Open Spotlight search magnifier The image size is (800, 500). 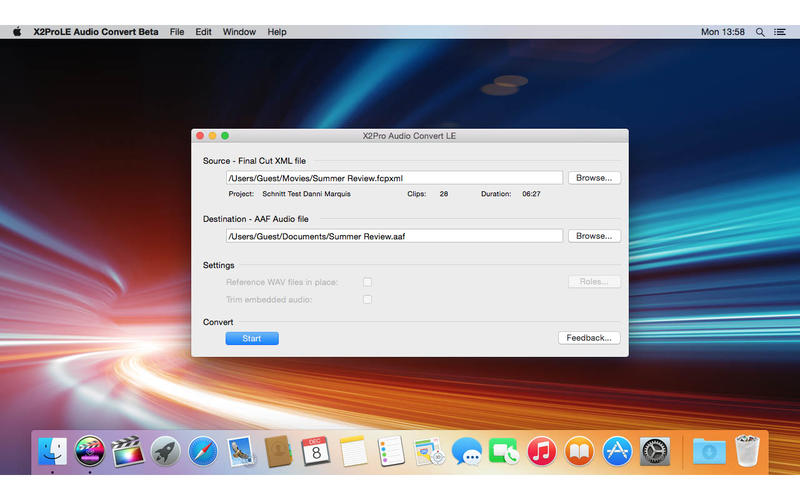tap(760, 32)
